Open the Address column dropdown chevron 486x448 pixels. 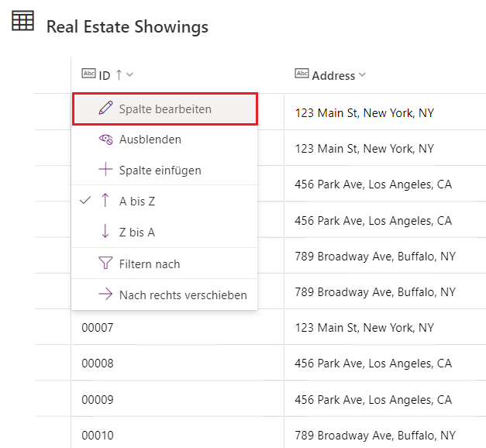pos(362,74)
